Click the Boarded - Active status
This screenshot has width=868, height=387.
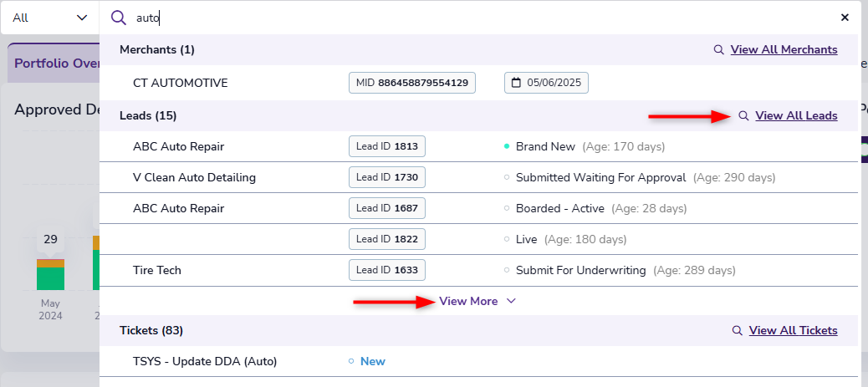(560, 209)
